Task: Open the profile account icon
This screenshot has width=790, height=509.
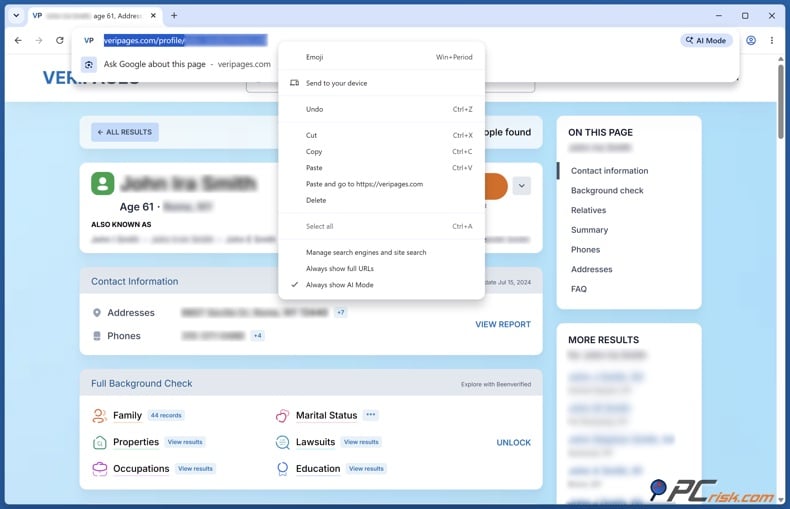Action: tap(751, 40)
